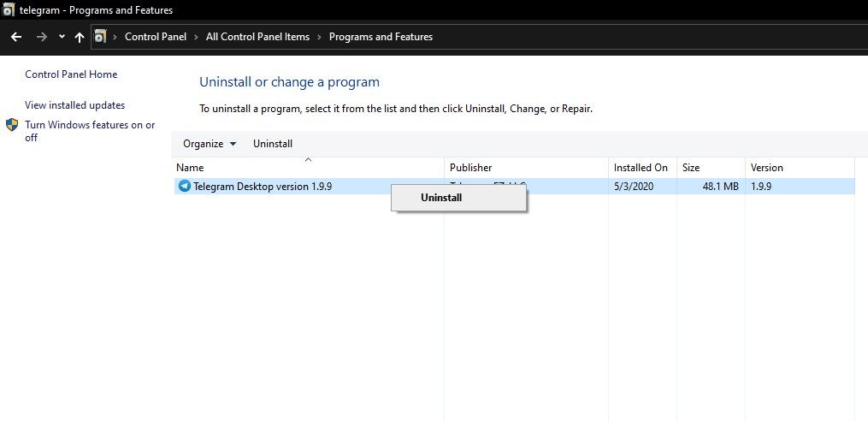Image resolution: width=868 pixels, height=422 pixels.
Task: Click Uninstall in the toolbar
Action: click(273, 144)
